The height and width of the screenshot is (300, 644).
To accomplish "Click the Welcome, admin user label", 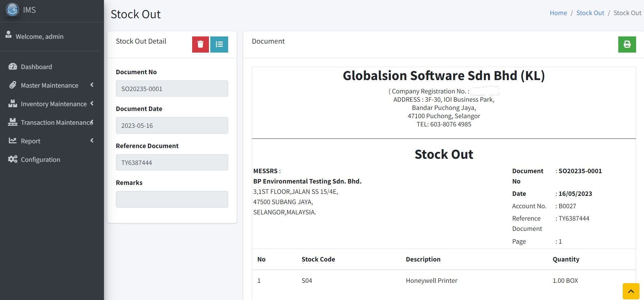I will (x=39, y=36).
